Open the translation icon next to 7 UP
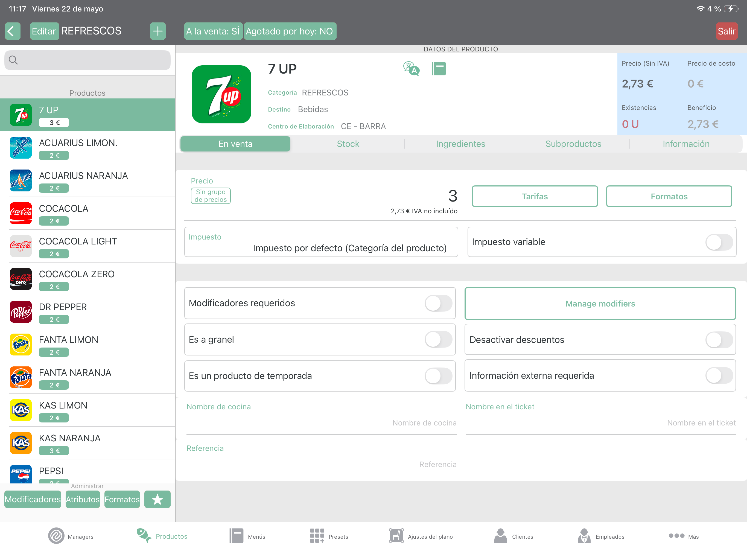Screen dimensions: 747x560 [411, 69]
